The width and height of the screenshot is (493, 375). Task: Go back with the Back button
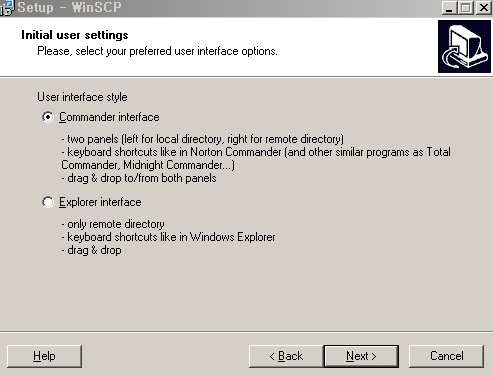click(x=286, y=356)
